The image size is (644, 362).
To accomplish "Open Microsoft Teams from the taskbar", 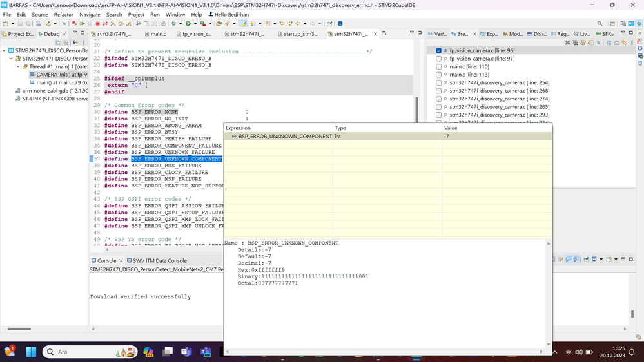I will point(187,352).
